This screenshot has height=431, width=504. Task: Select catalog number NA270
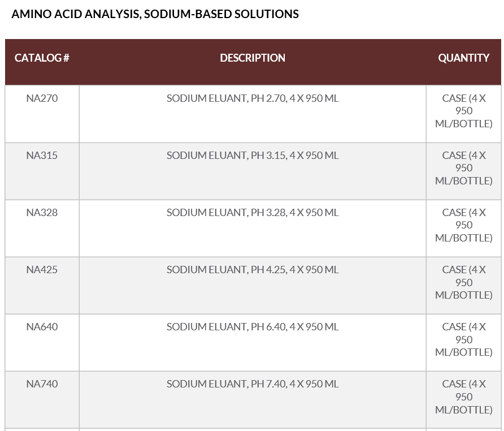pyautogui.click(x=42, y=98)
